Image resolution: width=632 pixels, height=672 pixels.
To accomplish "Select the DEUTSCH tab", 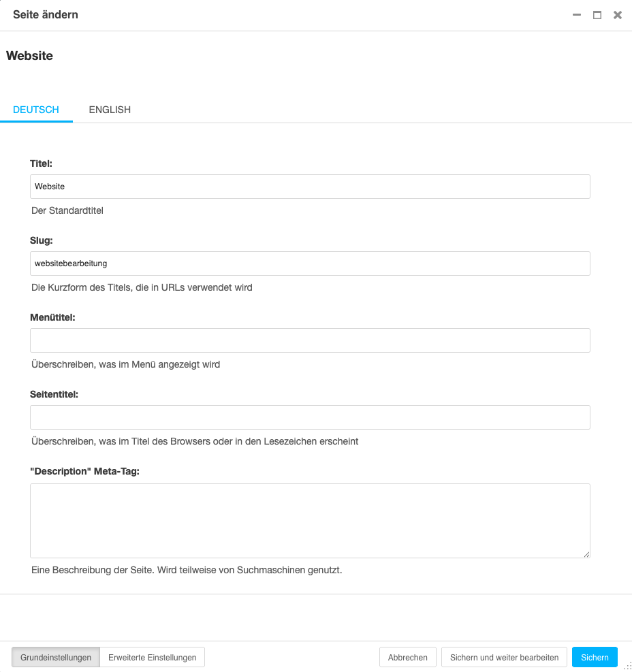I will (x=36, y=109).
